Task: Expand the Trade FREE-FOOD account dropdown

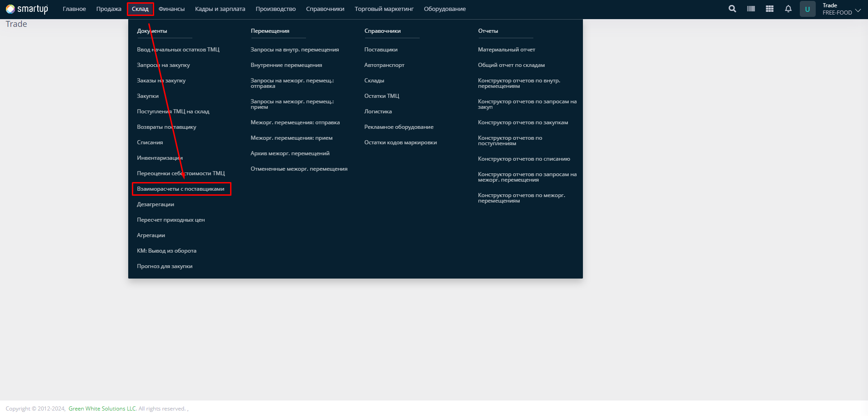Action: [842, 9]
